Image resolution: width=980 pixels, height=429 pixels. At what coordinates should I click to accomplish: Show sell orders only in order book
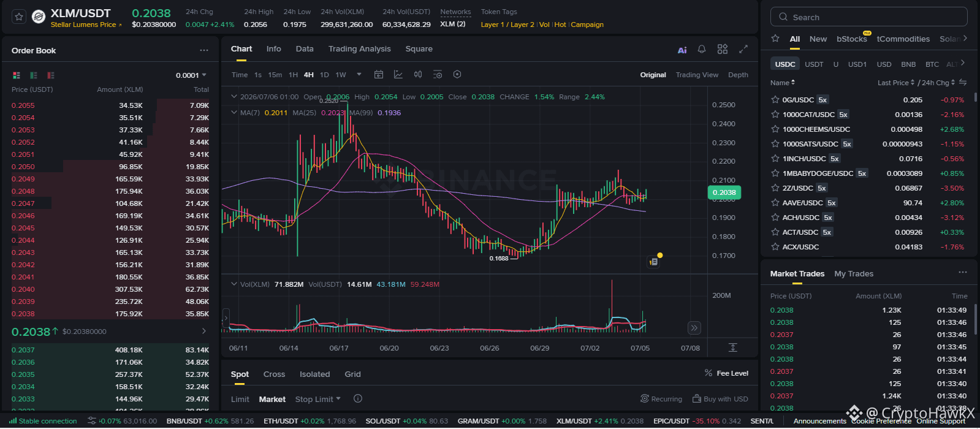click(51, 75)
